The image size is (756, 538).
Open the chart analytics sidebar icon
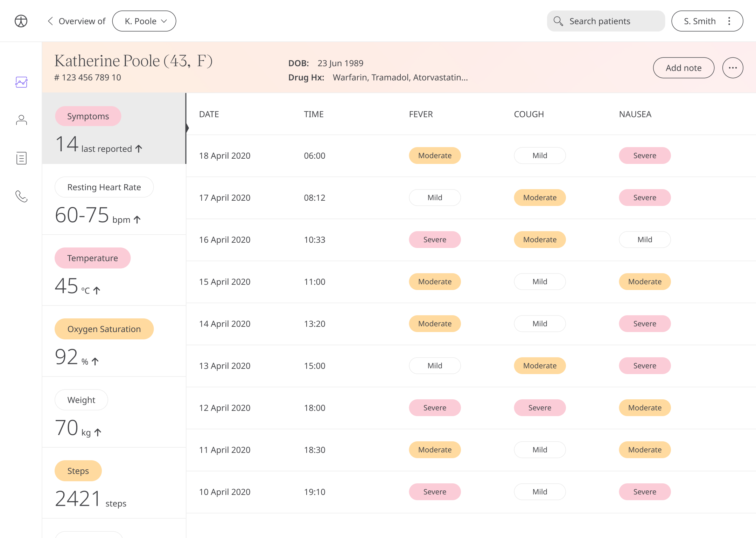(x=21, y=82)
